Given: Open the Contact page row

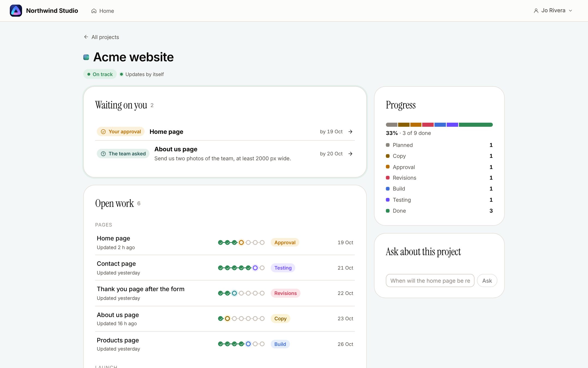Looking at the screenshot, I should pos(225,268).
